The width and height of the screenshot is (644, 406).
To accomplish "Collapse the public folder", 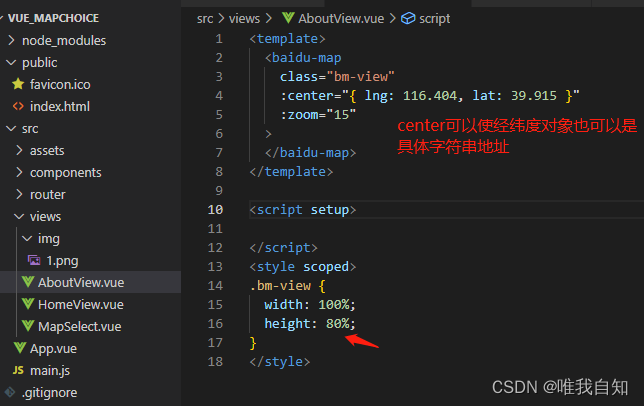I will pyautogui.click(x=11, y=62).
